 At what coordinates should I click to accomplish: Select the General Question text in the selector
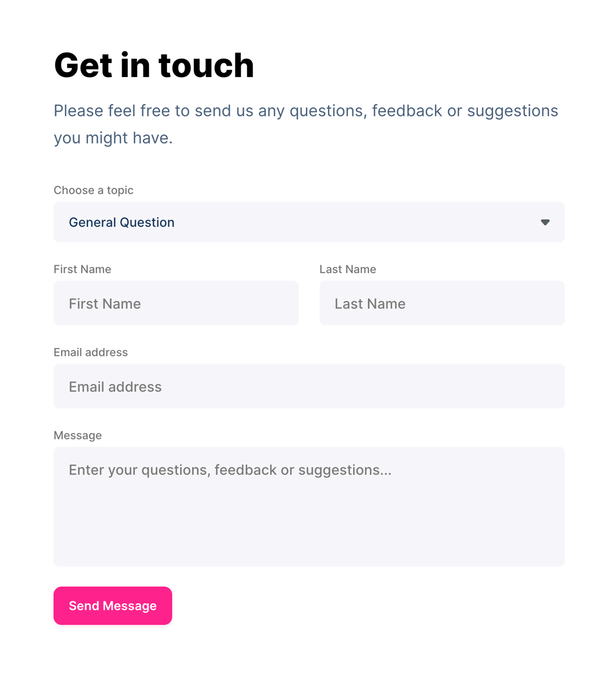(122, 222)
